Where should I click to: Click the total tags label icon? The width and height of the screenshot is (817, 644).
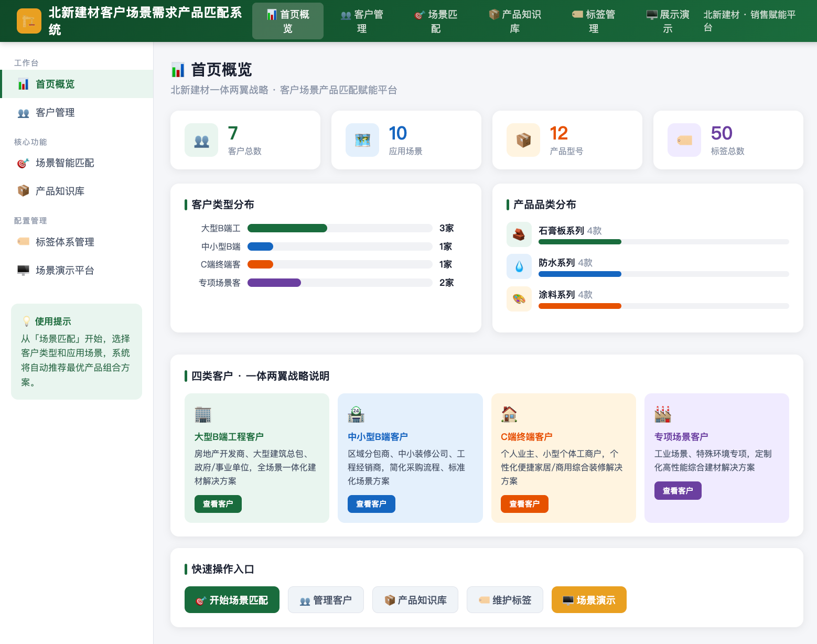click(x=684, y=140)
